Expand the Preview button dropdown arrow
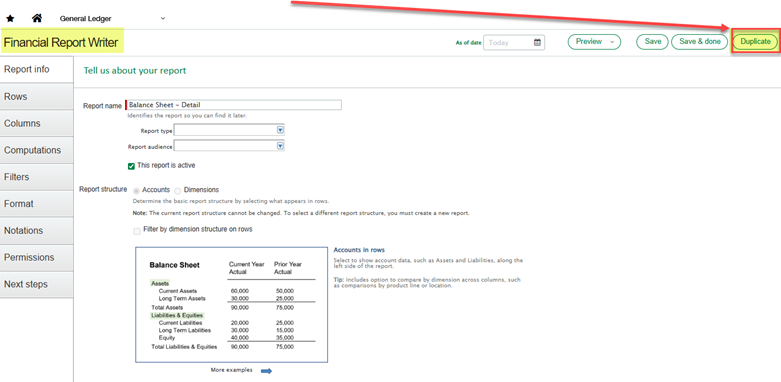Screen dimensions: 781x382 (x=612, y=42)
